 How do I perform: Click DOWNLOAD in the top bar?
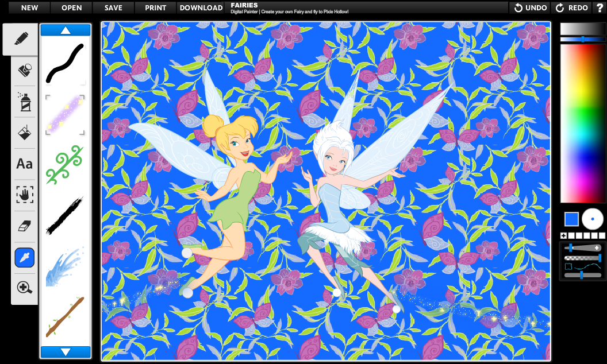coord(201,7)
